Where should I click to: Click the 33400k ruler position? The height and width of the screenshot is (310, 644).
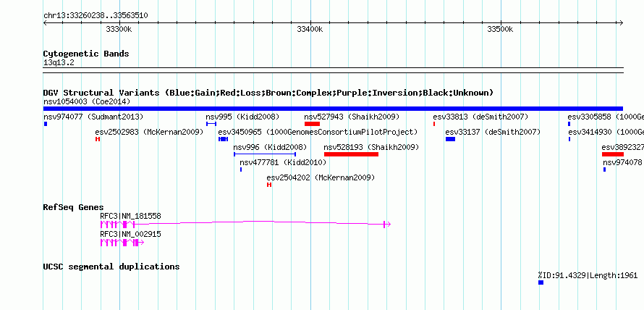[x=310, y=29]
